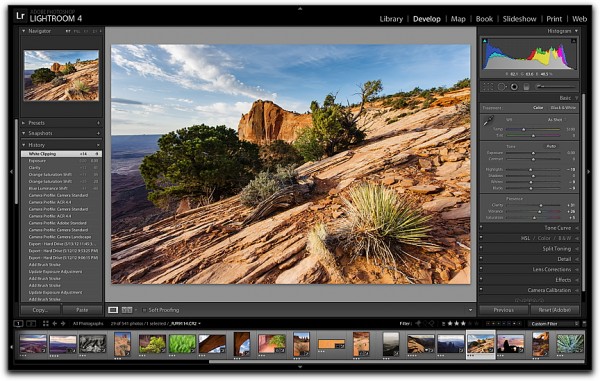Viewport: 600px width, 381px height.
Task: Switch to the Library module
Action: [x=391, y=19]
